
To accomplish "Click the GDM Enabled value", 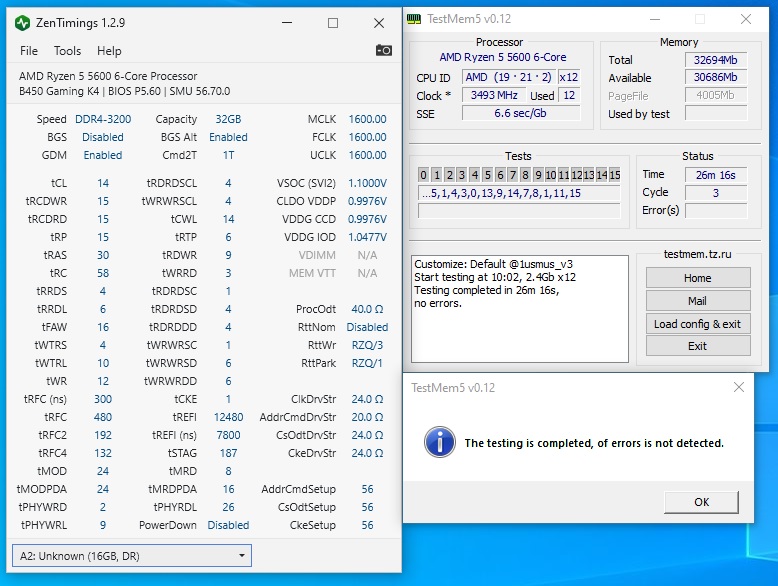I will [x=103, y=155].
